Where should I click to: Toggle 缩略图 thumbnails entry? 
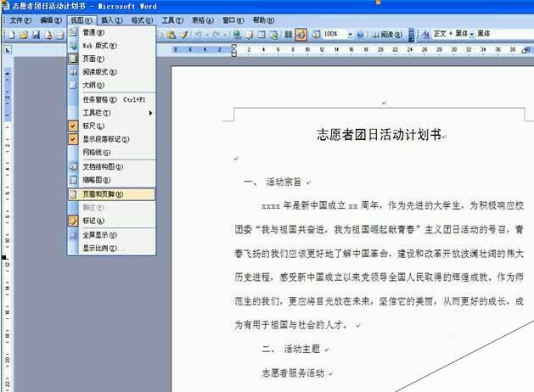coord(112,180)
